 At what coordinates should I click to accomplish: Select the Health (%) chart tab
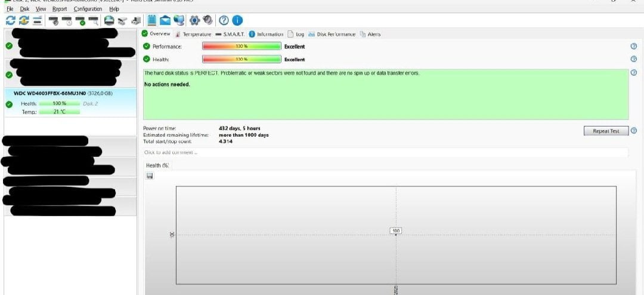click(157, 165)
